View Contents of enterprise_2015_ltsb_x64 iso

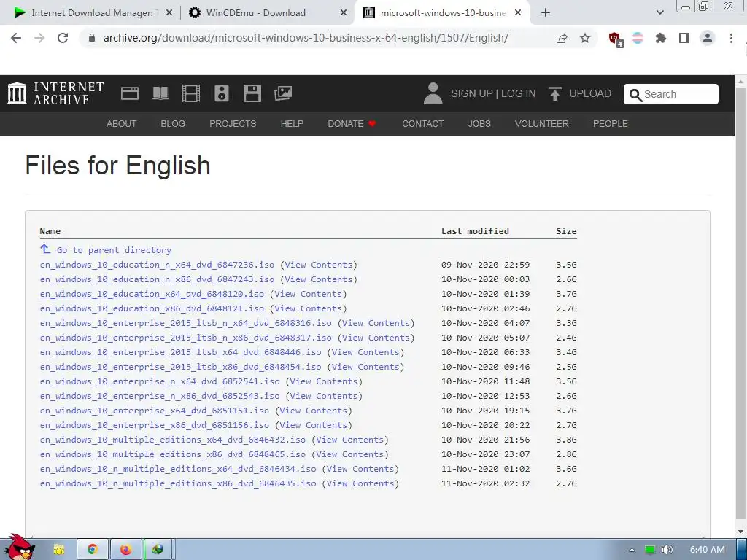click(365, 352)
